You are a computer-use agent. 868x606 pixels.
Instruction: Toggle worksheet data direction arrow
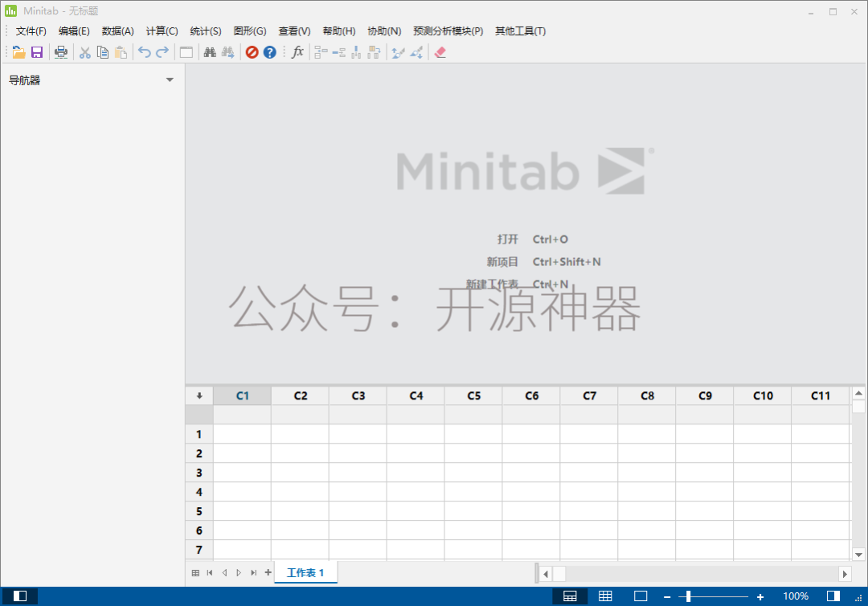[199, 395]
